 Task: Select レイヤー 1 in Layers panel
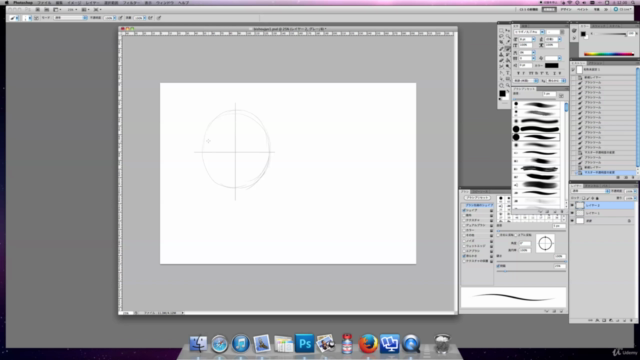click(602, 213)
